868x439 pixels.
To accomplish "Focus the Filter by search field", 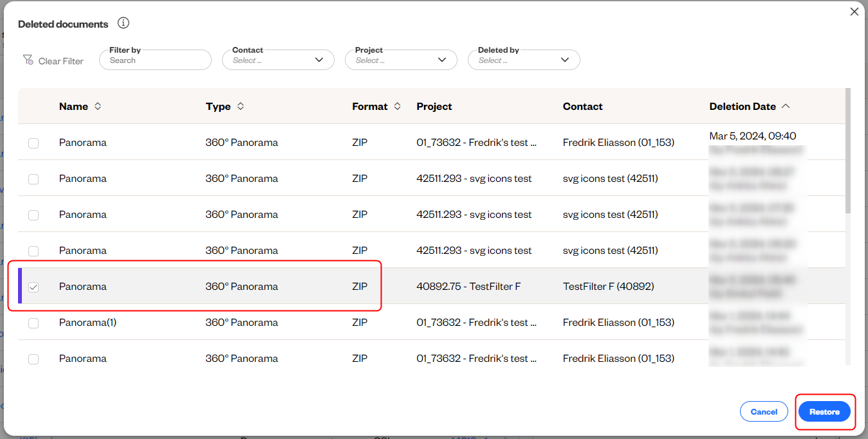I will pos(155,60).
